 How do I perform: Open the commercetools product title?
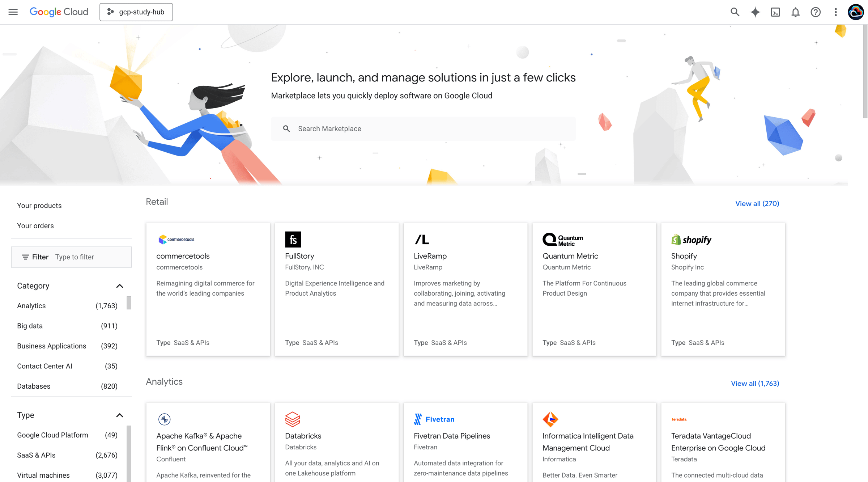click(x=183, y=256)
